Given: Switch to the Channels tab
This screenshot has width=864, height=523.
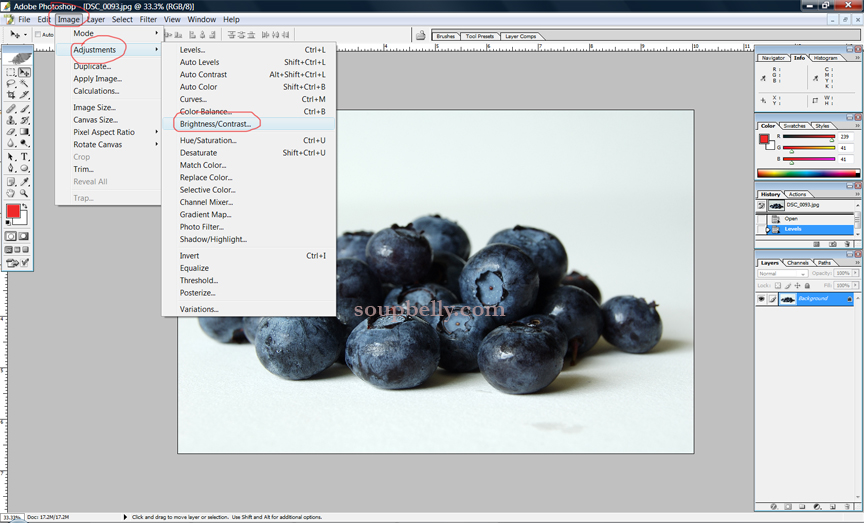Looking at the screenshot, I should click(x=798, y=263).
